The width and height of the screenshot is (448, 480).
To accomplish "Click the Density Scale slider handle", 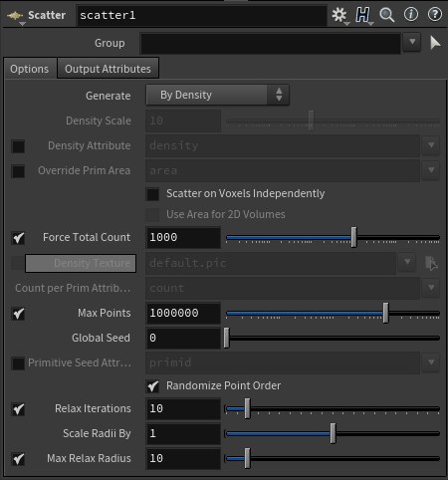I will point(311,120).
